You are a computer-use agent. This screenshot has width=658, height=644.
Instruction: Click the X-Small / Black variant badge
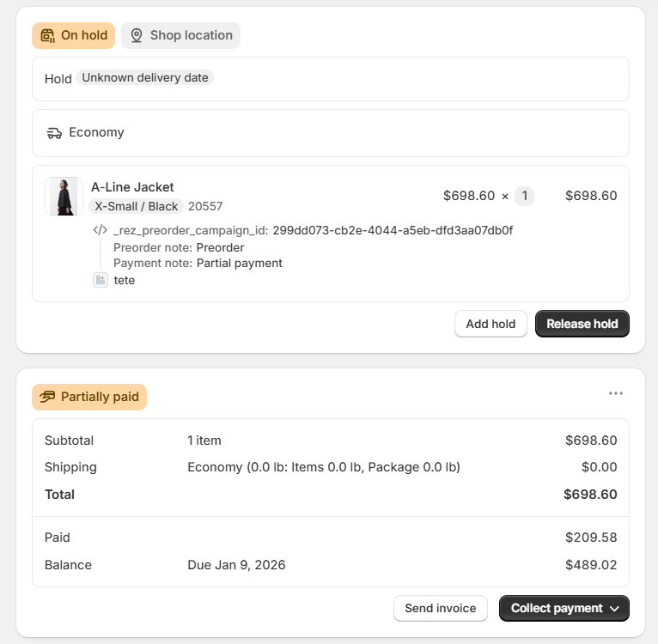(x=137, y=206)
